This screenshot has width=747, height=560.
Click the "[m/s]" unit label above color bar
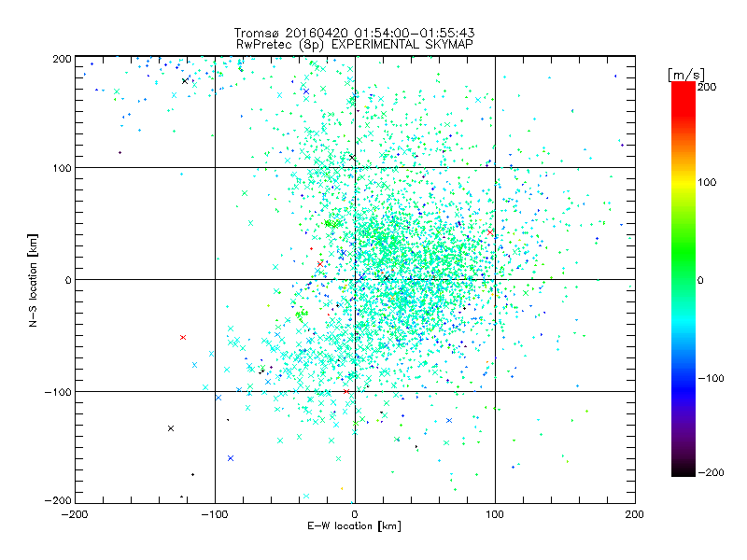686,75
